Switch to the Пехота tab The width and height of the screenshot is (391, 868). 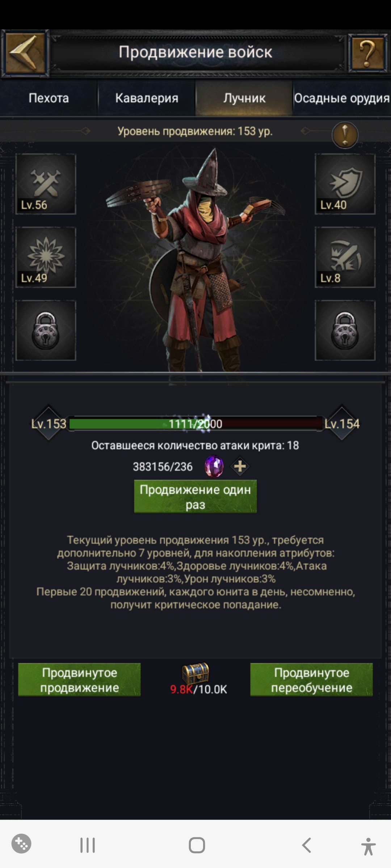tap(49, 98)
